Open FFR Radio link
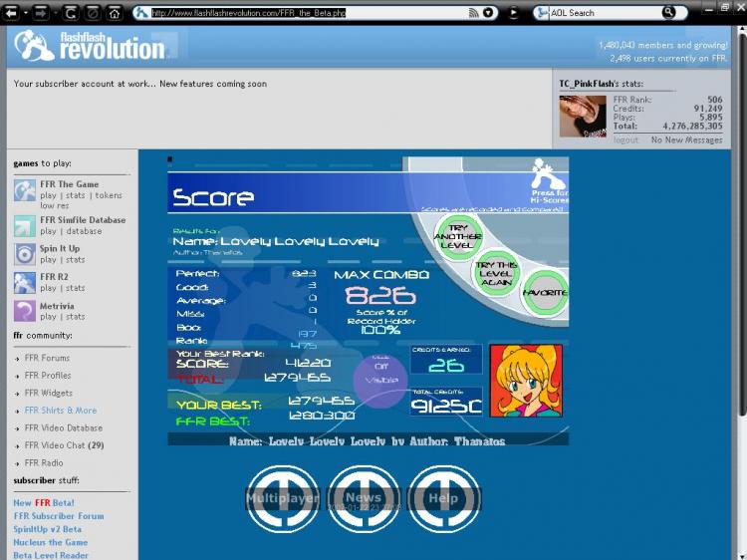This screenshot has width=747, height=560. point(44,463)
